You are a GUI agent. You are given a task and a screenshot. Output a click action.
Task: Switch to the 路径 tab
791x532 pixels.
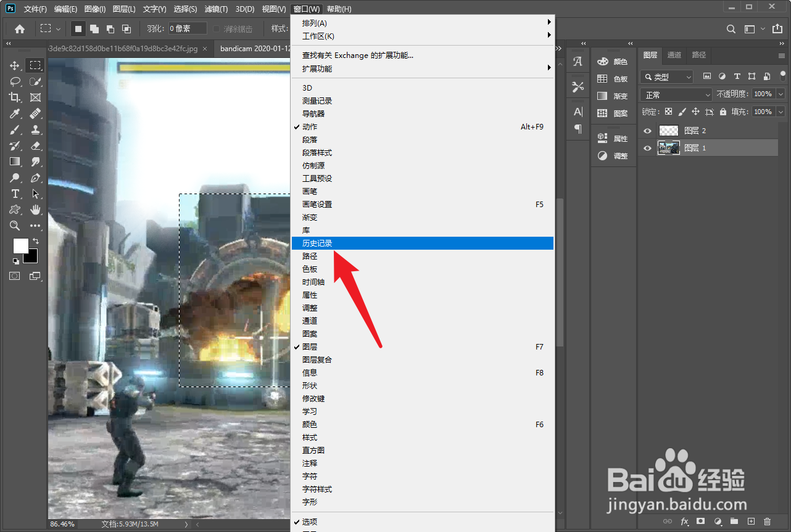point(699,55)
